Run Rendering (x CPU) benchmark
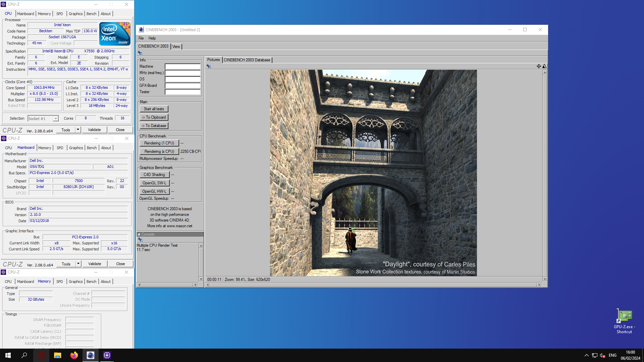 click(x=159, y=152)
